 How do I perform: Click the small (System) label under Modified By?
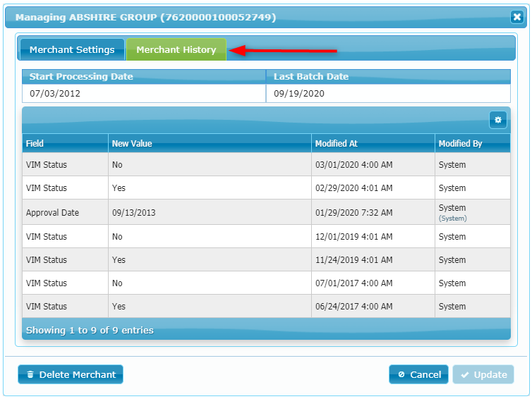pyautogui.click(x=452, y=219)
